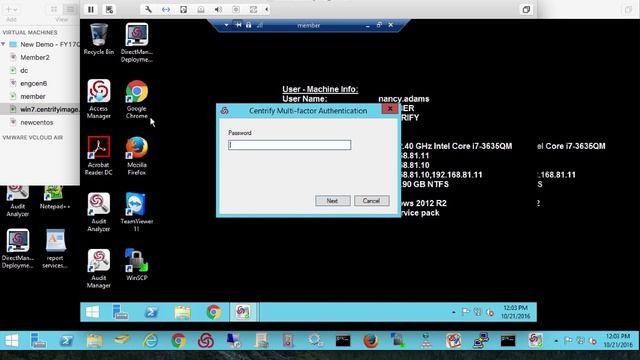Open File Explorer in remote session taskbar
Image resolution: width=640 pixels, height=360 pixels.
(182, 312)
